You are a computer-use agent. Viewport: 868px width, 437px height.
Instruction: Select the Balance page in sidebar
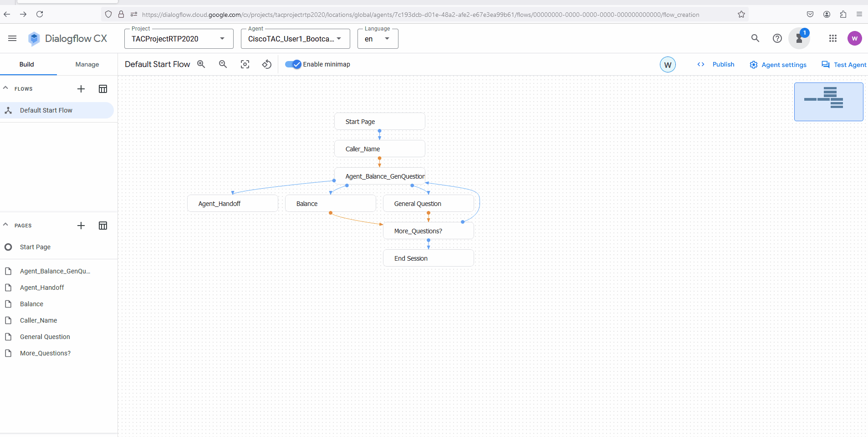31,304
